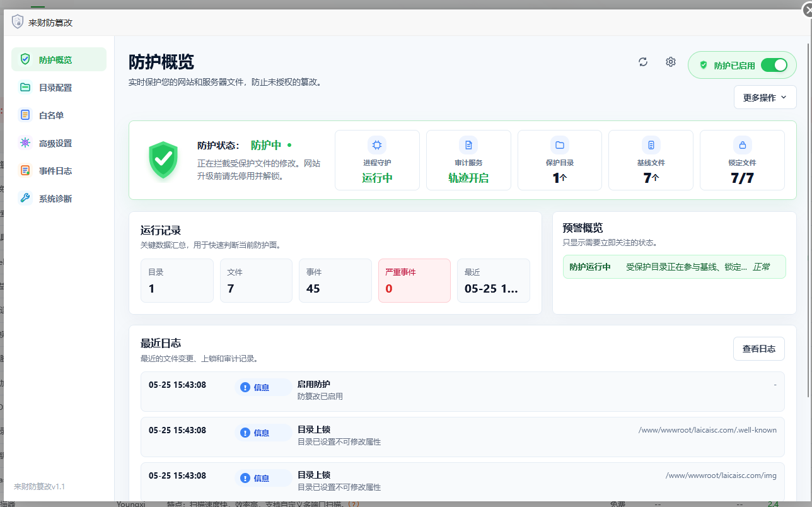Click the 来财防篡改v1.1 version label
Screen dimensions: 812x507
(x=39, y=487)
